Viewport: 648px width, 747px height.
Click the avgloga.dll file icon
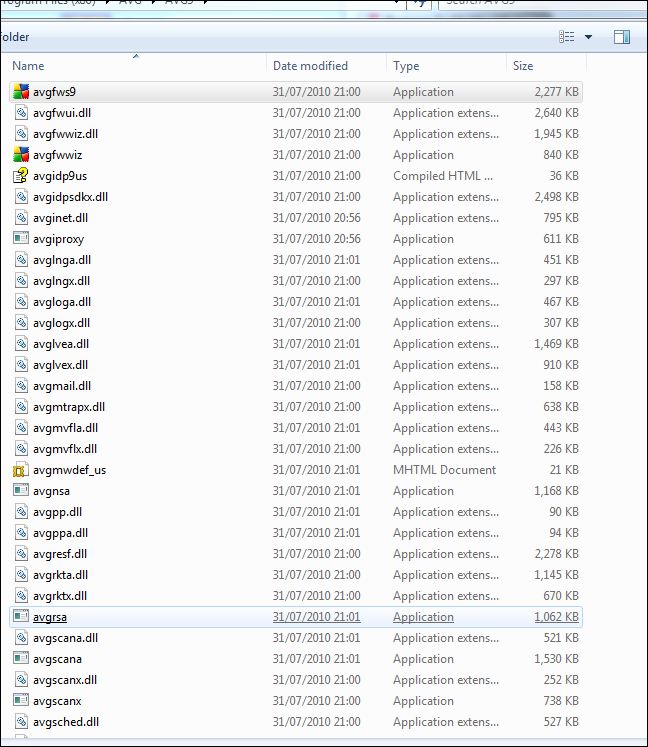coord(21,302)
